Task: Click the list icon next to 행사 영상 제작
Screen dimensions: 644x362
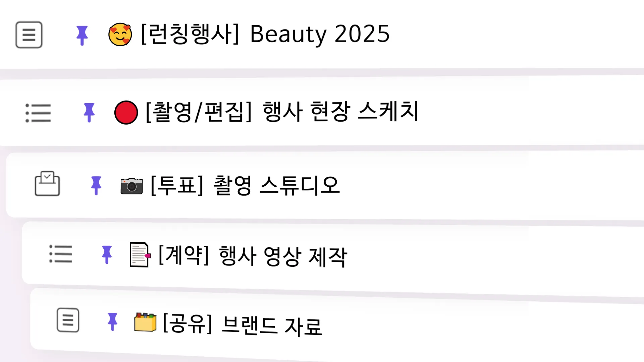Action: (60, 255)
